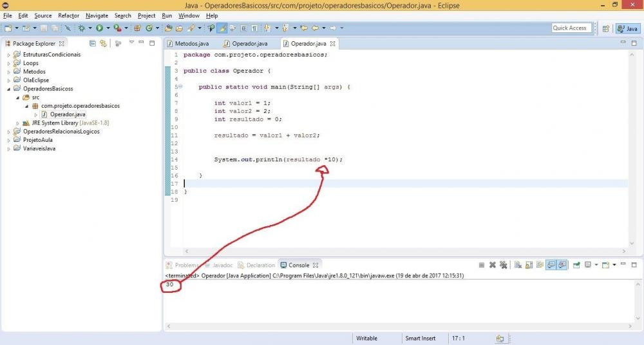Click the green Run button in toolbar
The width and height of the screenshot is (644, 345).
coord(100,28)
